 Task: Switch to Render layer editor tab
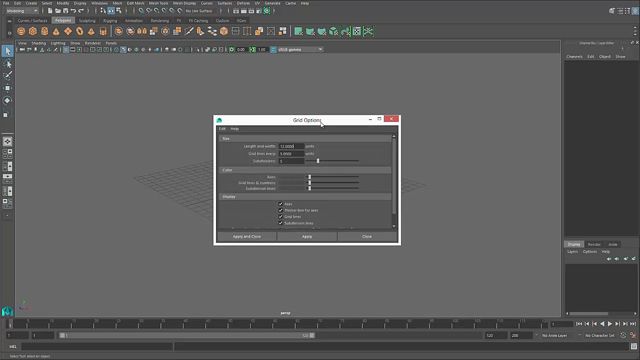pyautogui.click(x=594, y=244)
